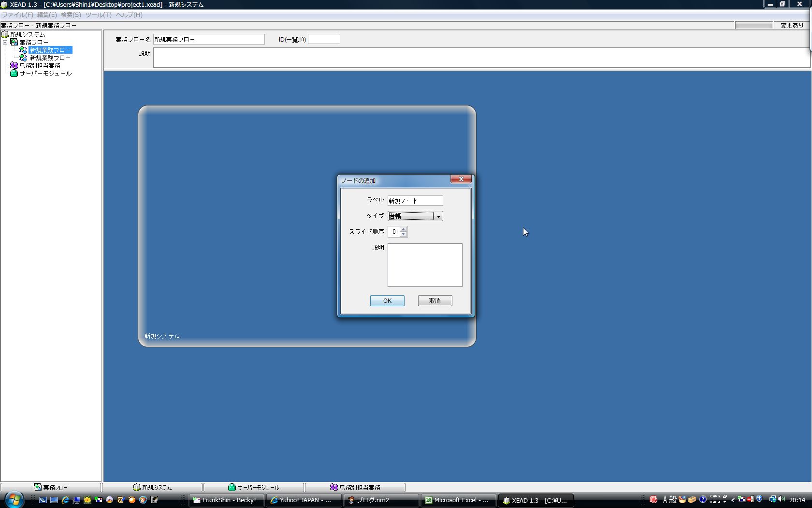This screenshot has height=508, width=812.
Task: Open Microsoft Excel taskbar button
Action: [459, 500]
